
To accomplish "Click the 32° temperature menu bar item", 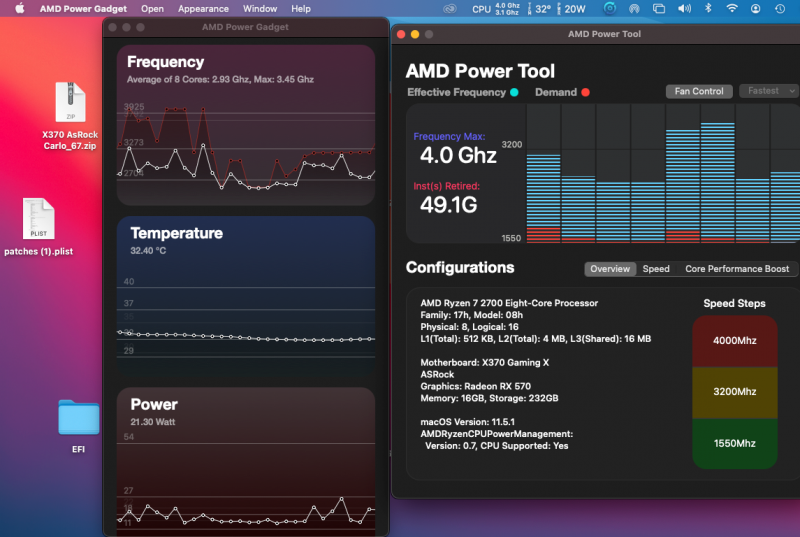I will click(x=539, y=9).
